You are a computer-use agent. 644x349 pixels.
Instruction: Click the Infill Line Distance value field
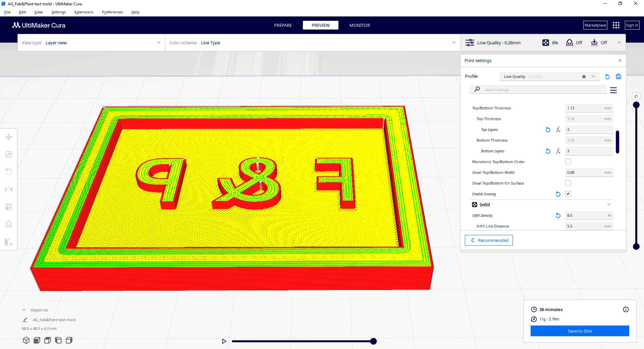(589, 226)
